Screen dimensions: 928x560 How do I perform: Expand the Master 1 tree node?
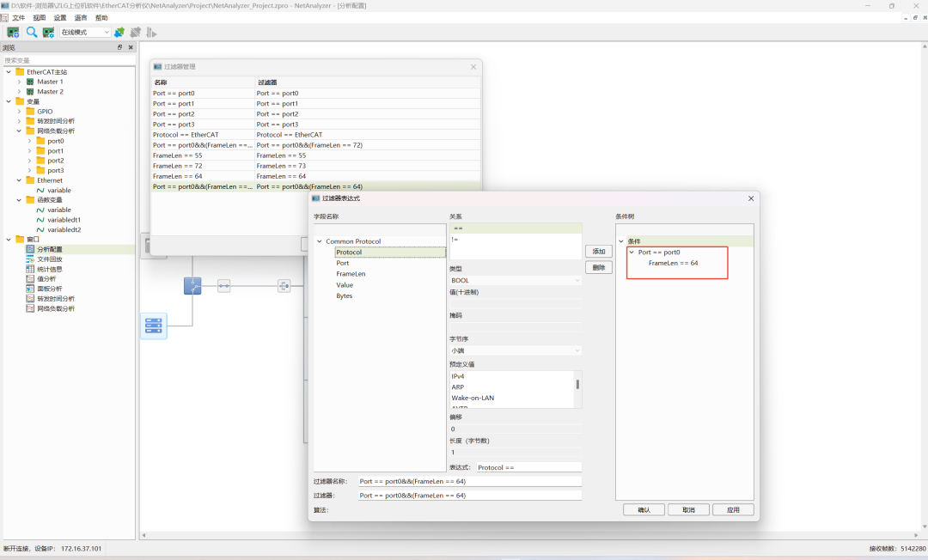pos(19,82)
